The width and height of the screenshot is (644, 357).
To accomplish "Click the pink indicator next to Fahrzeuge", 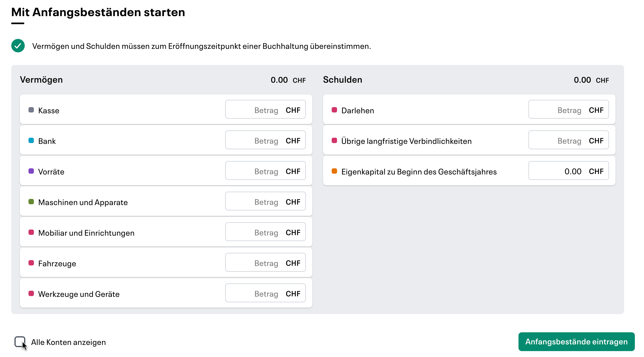I will point(31,263).
